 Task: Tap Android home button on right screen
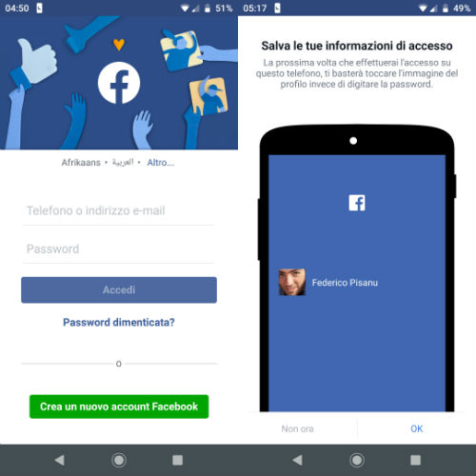pos(357,460)
